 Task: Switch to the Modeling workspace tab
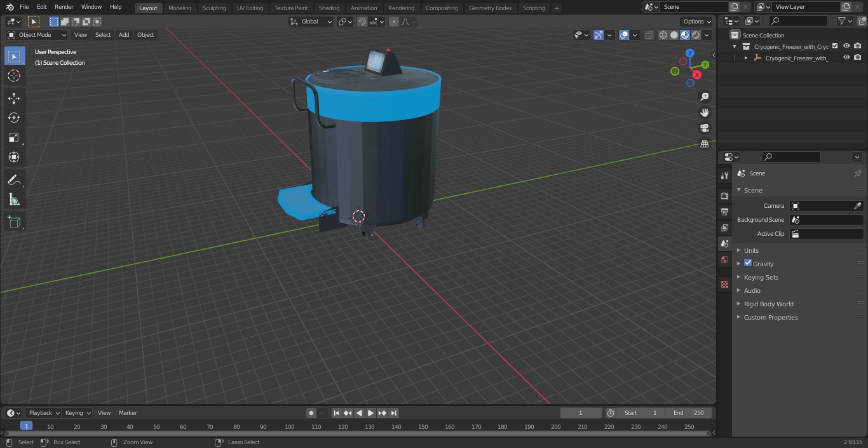180,8
